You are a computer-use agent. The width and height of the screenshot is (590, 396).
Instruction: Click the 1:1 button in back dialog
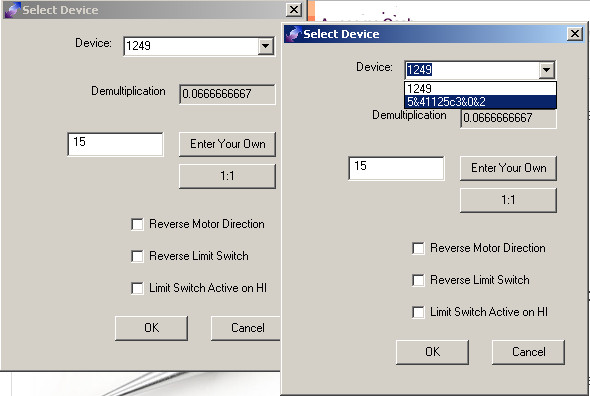[227, 176]
